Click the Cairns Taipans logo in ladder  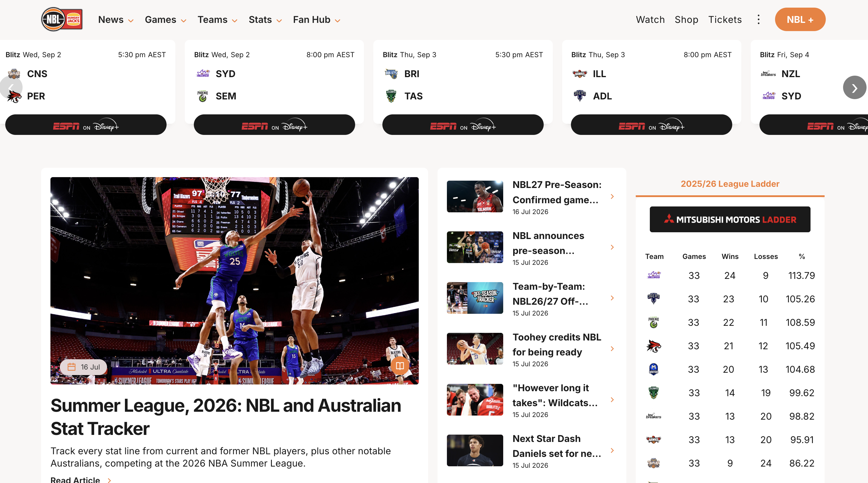(653, 463)
